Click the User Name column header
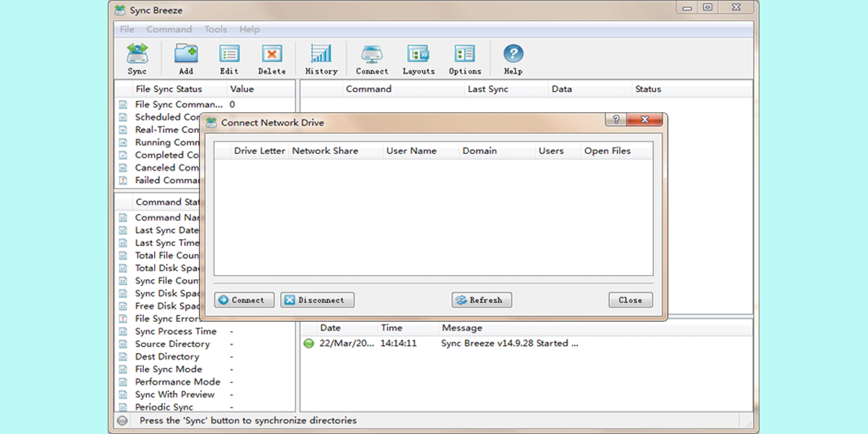This screenshot has height=434, width=868. pos(421,151)
